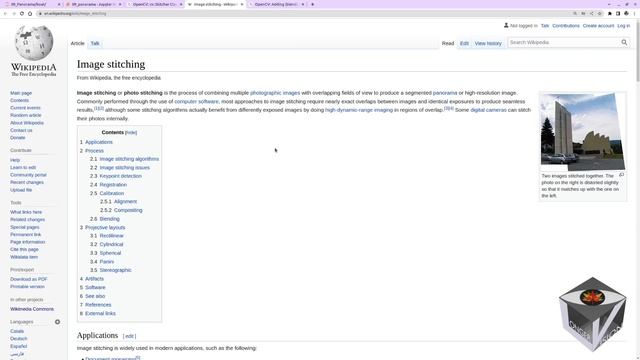640x360 pixels.
Task: Click the browser forward arrow
Action: point(13,13)
